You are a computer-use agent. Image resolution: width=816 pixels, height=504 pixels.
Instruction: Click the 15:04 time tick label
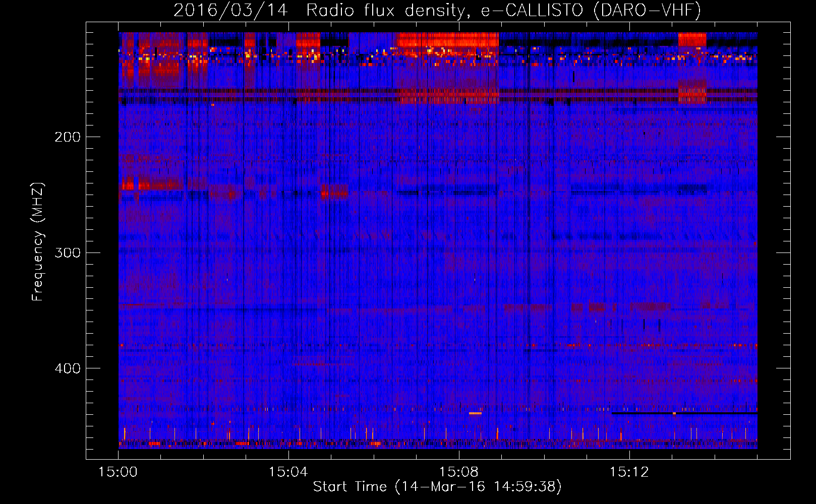tap(288, 472)
